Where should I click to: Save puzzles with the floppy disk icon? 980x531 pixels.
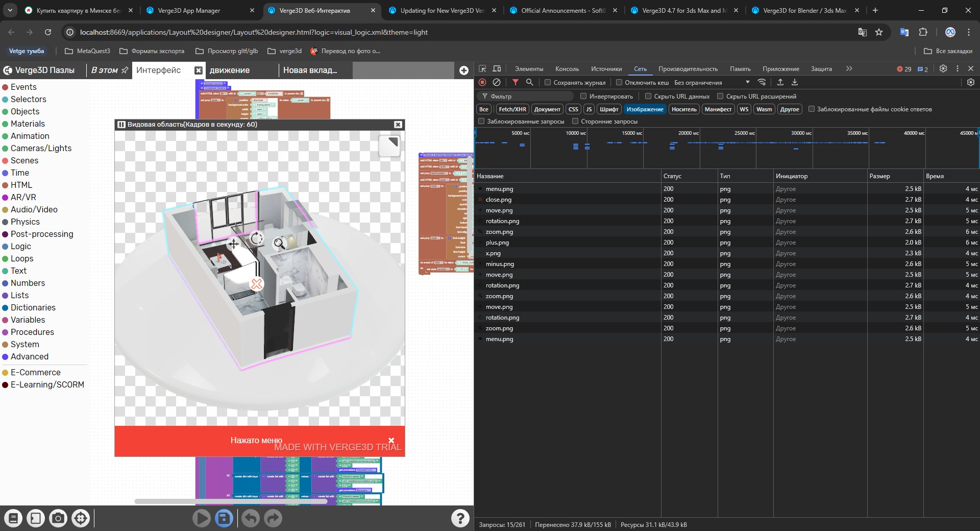coord(224,518)
